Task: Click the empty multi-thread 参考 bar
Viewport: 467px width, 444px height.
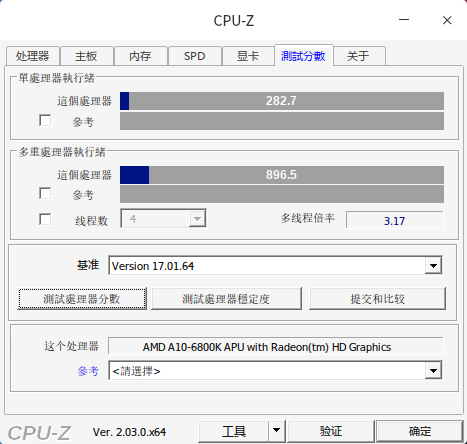Action: click(x=282, y=194)
